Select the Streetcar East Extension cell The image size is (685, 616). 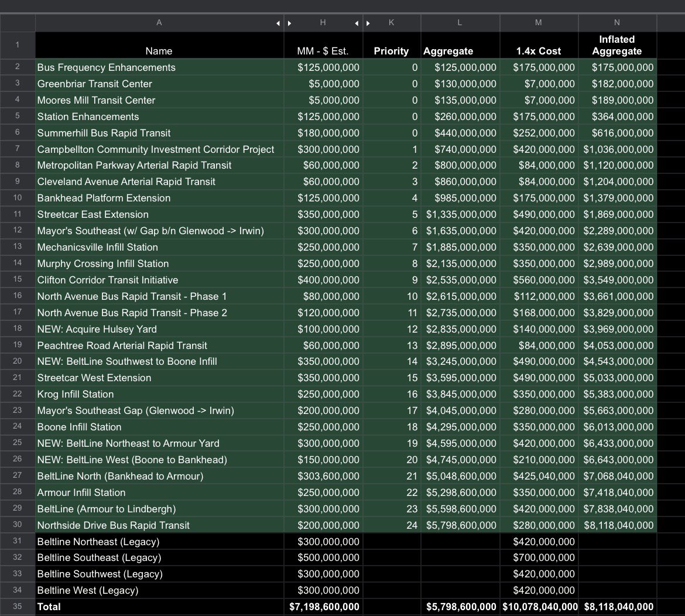click(x=159, y=214)
